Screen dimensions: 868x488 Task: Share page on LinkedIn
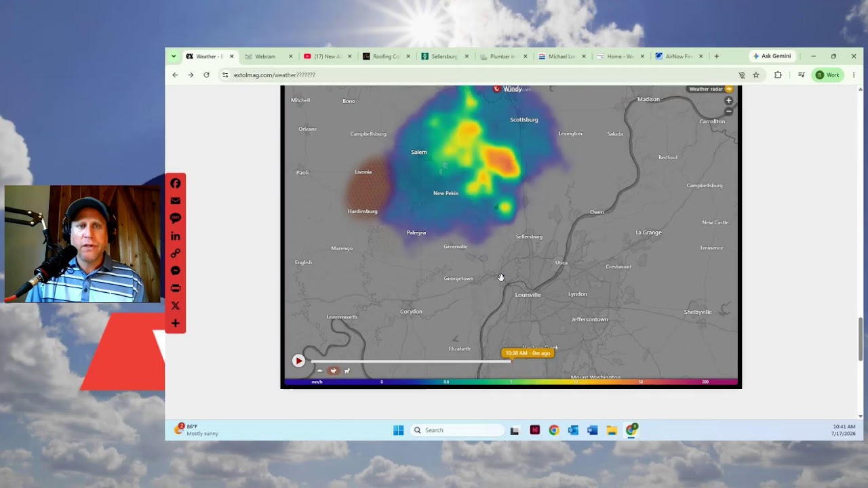[175, 236]
